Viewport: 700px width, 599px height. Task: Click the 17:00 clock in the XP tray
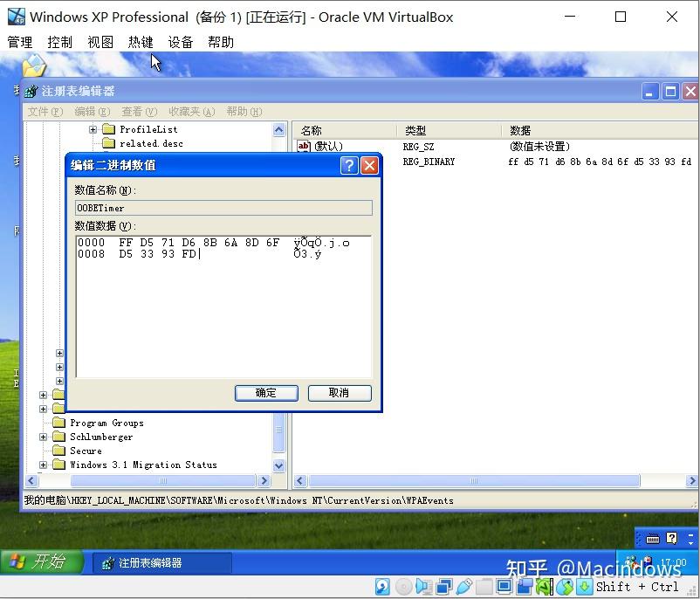[673, 563]
